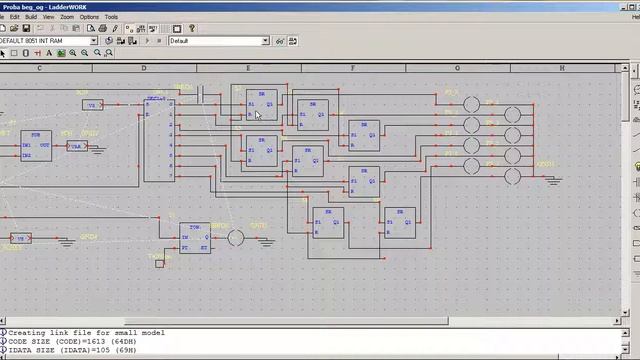The height and width of the screenshot is (360, 640).
Task: Click the download-to-device icon in the second toolbar
Action: tap(132, 41)
